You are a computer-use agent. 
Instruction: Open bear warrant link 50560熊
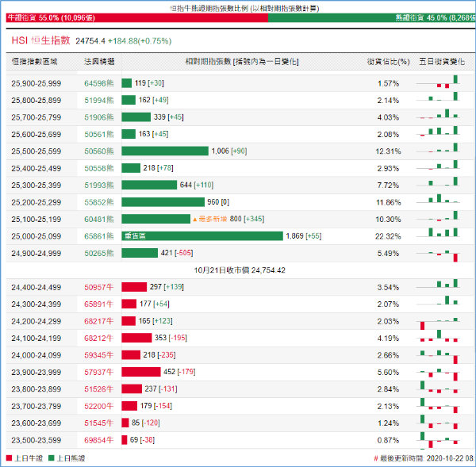tap(99, 151)
